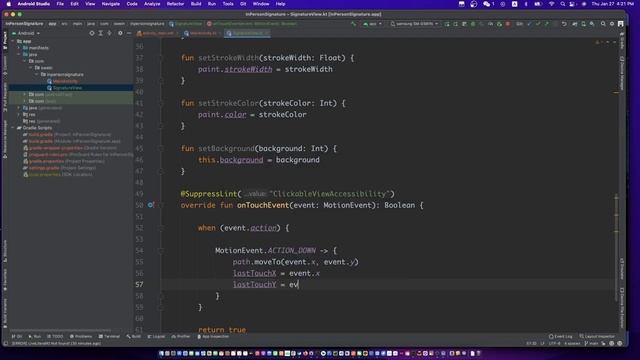The height and width of the screenshot is (360, 640).
Task: Open the Refactor menu
Action: pyautogui.click(x=175, y=4)
